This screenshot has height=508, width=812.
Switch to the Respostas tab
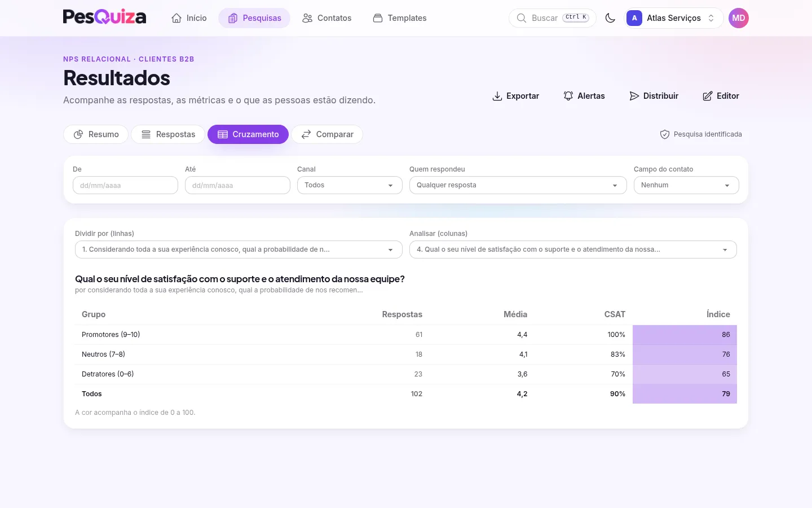pyautogui.click(x=168, y=134)
